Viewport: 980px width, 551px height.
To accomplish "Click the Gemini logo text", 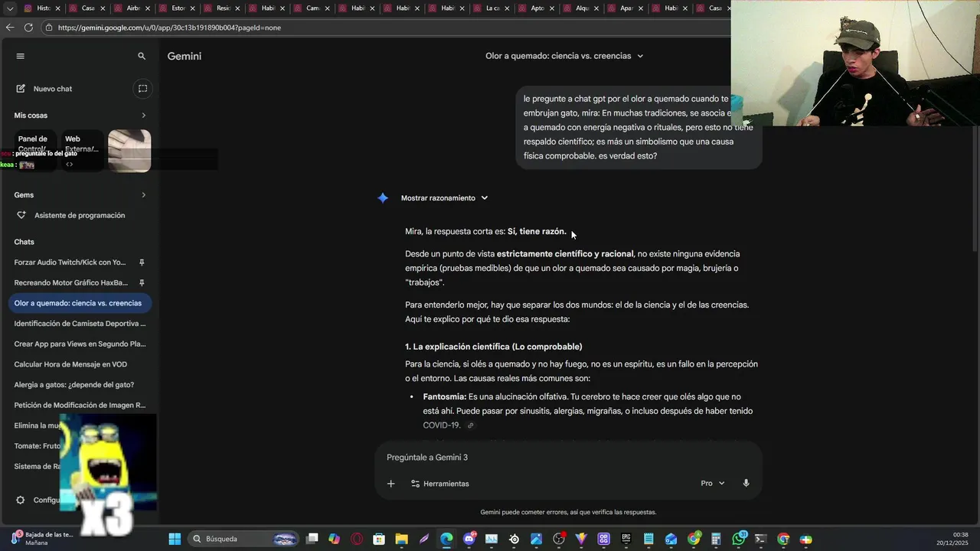I will click(185, 56).
